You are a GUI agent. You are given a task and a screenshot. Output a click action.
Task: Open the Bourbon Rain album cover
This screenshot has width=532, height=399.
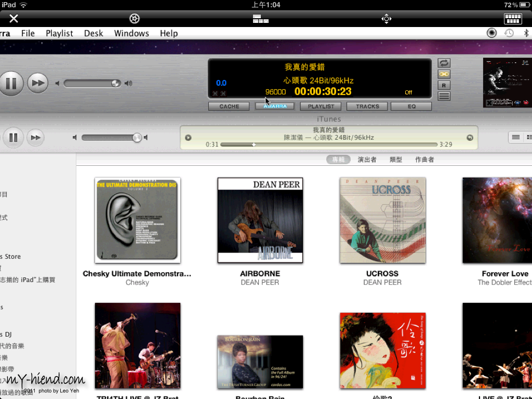[260, 362]
